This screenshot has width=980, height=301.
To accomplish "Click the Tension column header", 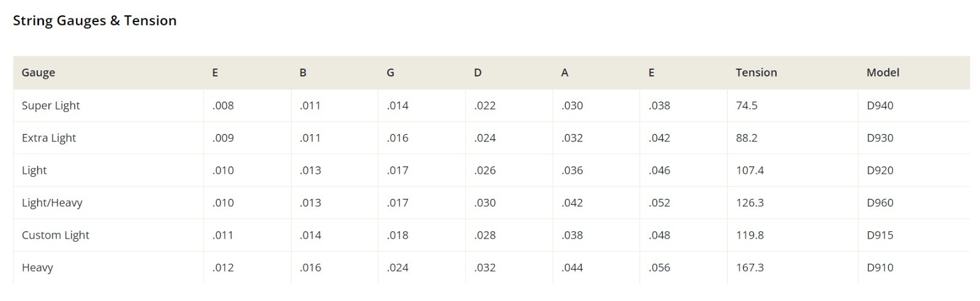I will tap(756, 72).
